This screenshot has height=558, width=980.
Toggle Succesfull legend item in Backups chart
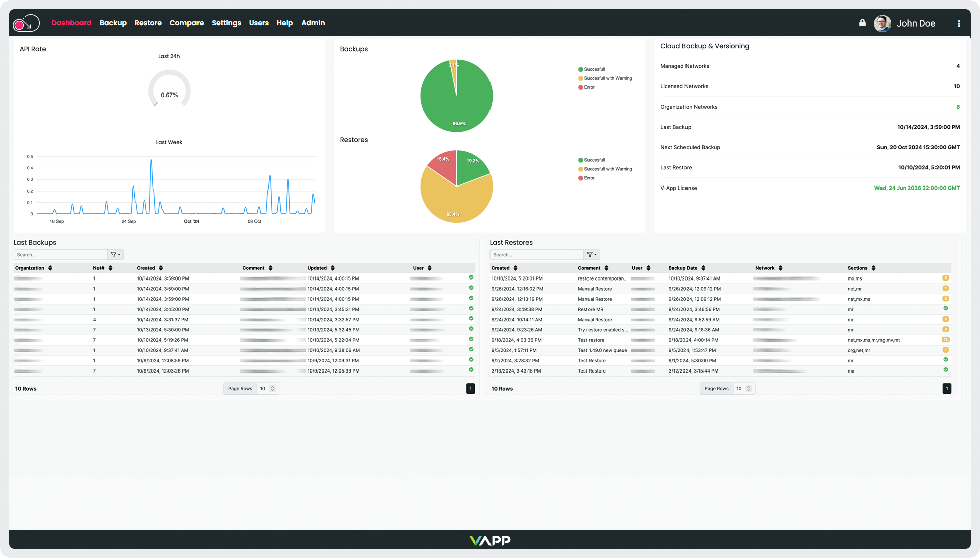[x=594, y=69]
